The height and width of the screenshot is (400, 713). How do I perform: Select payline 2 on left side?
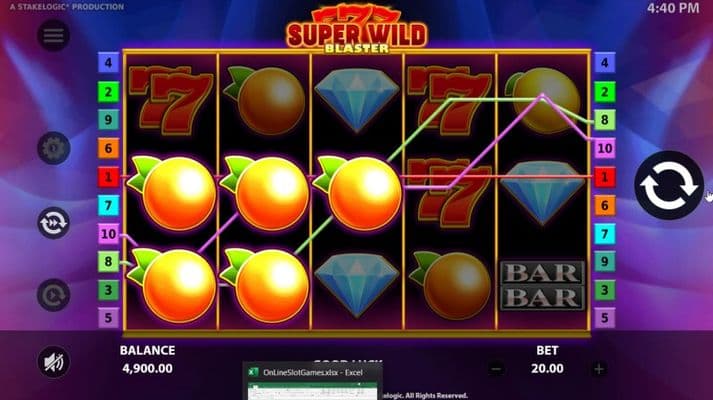click(x=108, y=92)
